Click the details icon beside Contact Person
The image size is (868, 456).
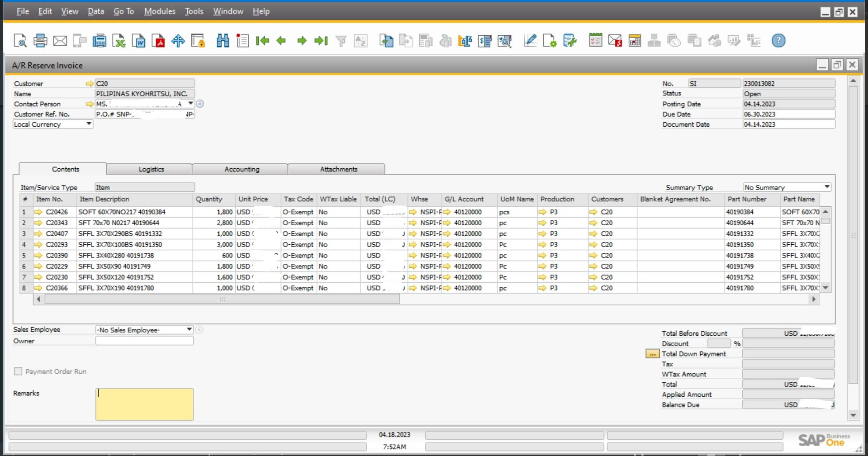(200, 104)
